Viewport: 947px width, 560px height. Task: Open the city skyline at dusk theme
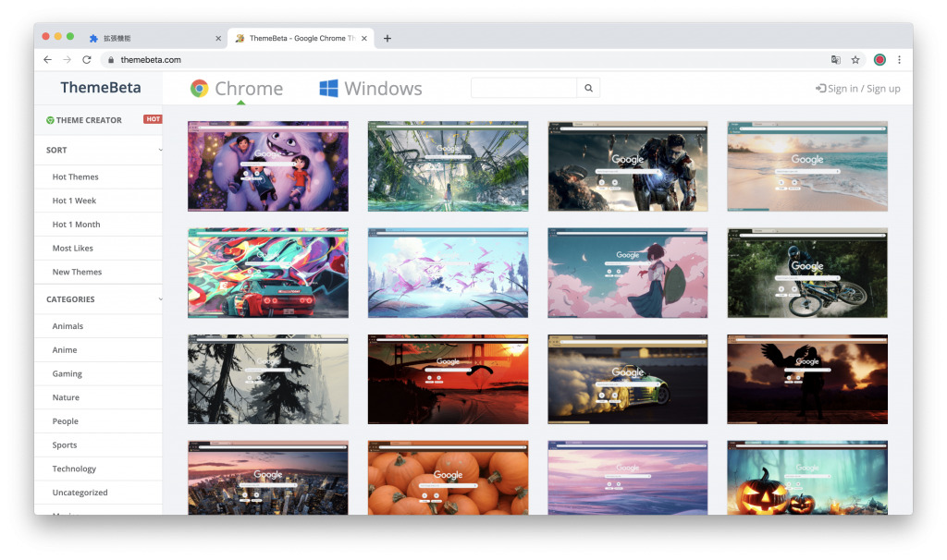(268, 478)
